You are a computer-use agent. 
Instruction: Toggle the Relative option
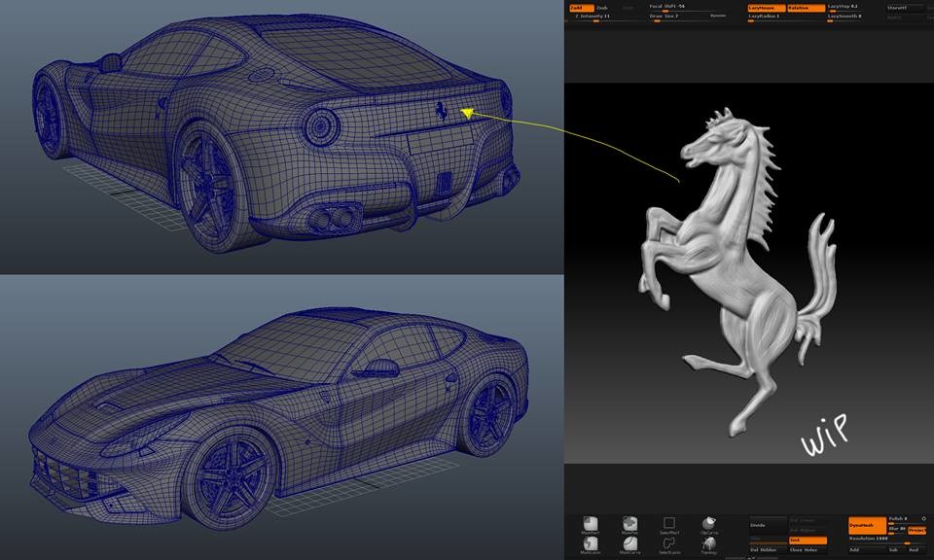point(806,8)
